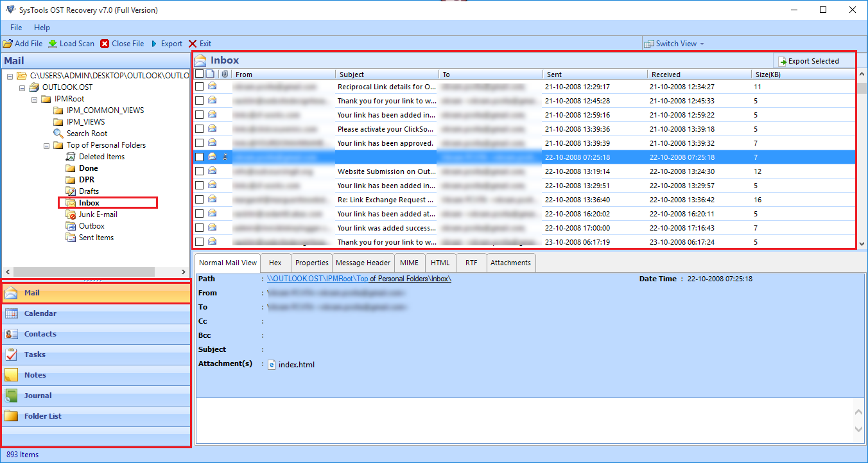Image resolution: width=868 pixels, height=463 pixels.
Task: Sort by the Size(KB) column header
Action: [804, 74]
